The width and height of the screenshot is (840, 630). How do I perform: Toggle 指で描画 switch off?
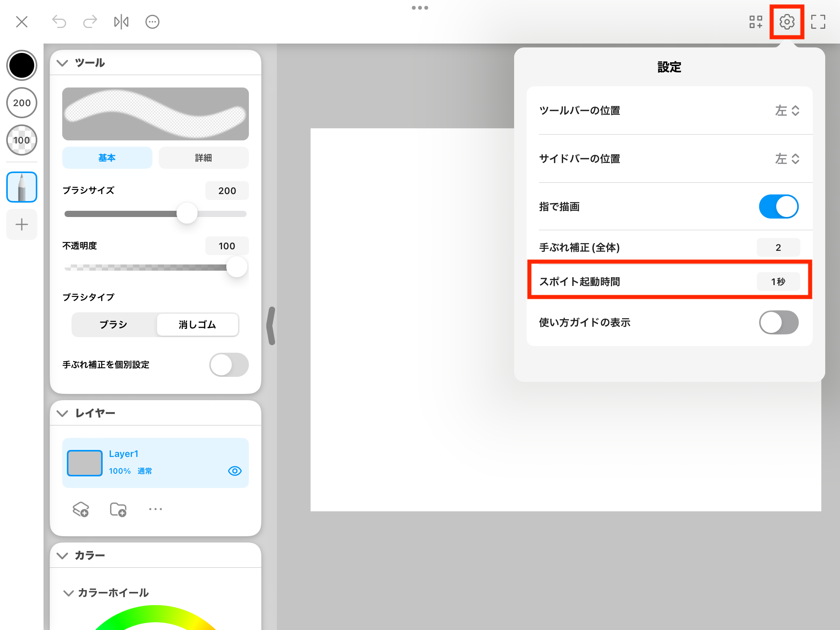(779, 206)
